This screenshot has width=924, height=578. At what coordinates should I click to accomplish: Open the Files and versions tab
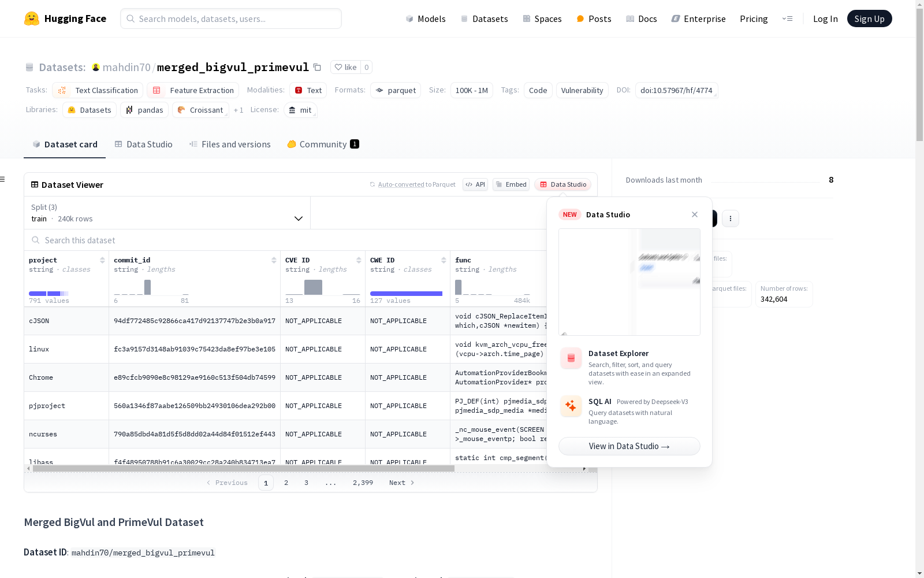pyautogui.click(x=230, y=144)
